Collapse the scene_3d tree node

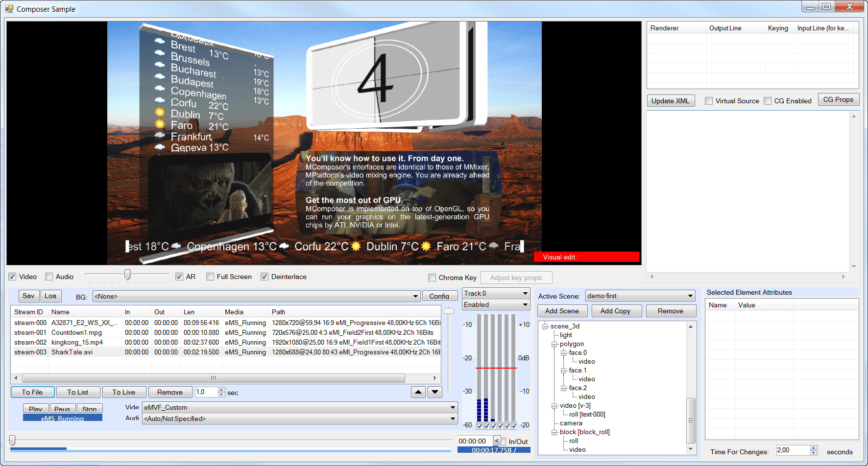pyautogui.click(x=545, y=326)
